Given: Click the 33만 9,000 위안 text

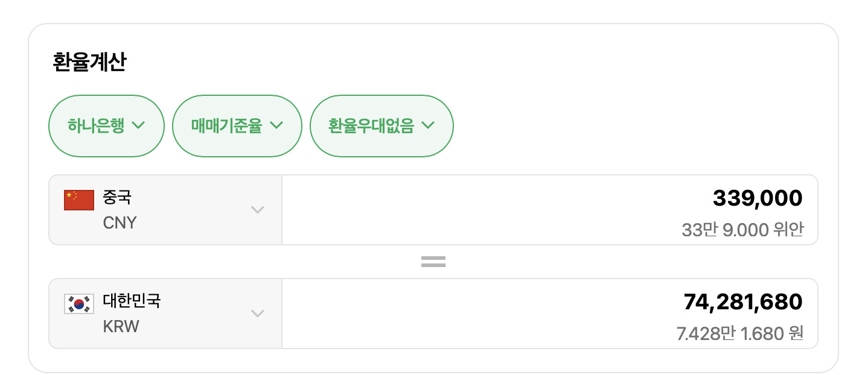Looking at the screenshot, I should 742,230.
